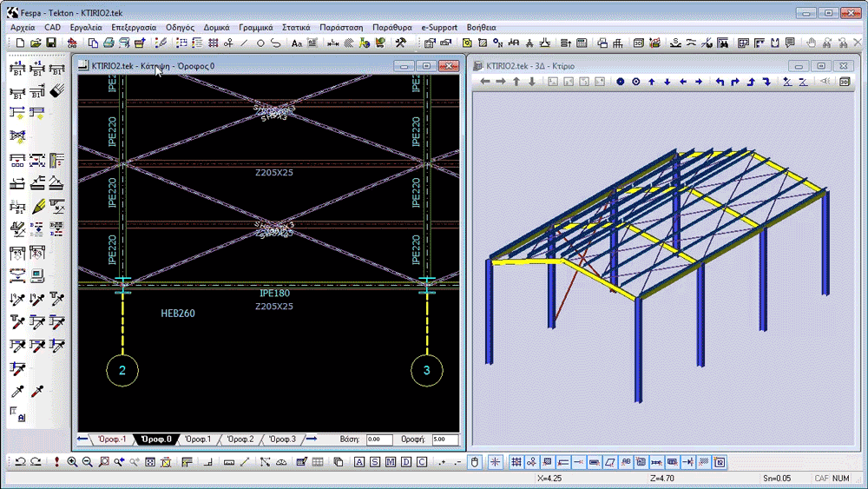Open the Εργαλεία menu
The image size is (868, 489).
(x=86, y=27)
